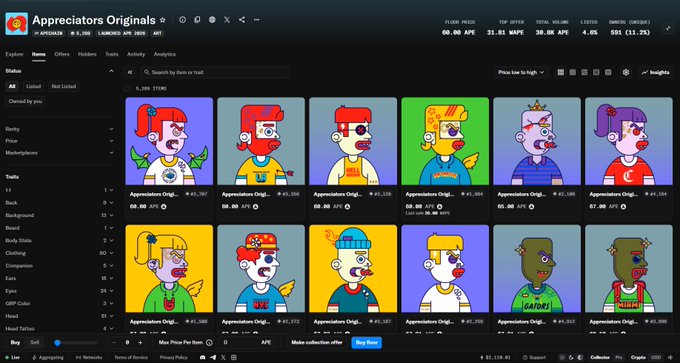Increase the sweep item count with plus
680x363 pixels.
click(x=140, y=343)
